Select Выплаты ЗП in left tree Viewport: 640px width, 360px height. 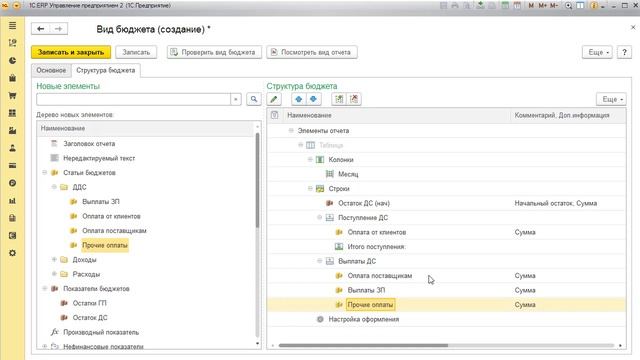pyautogui.click(x=101, y=202)
